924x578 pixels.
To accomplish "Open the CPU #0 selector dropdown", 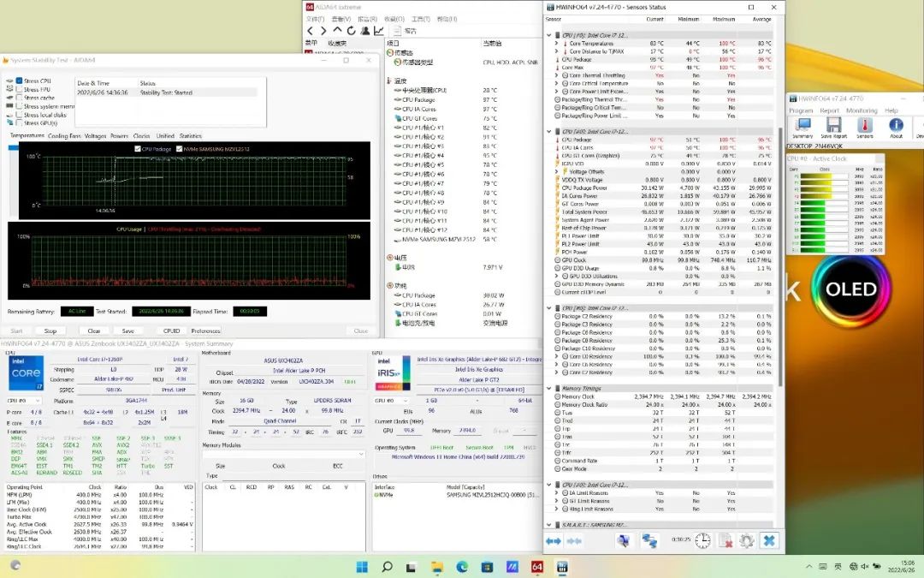I will tap(24, 400).
